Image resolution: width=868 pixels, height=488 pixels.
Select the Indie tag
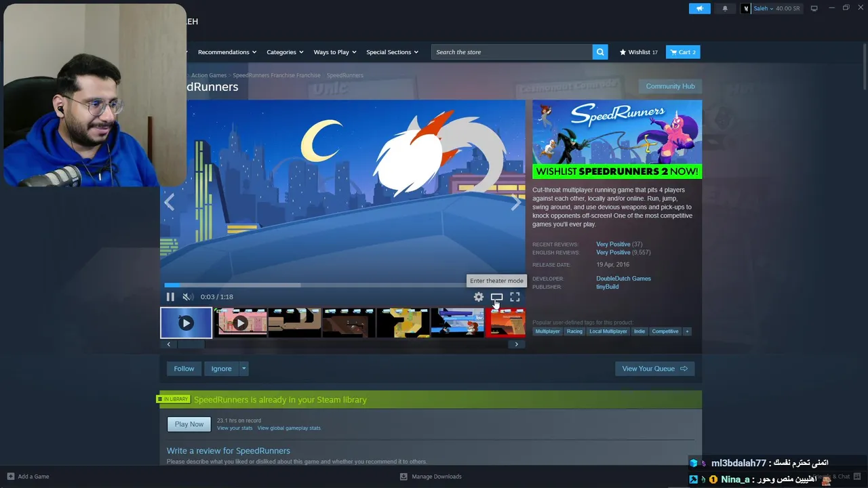pos(639,331)
